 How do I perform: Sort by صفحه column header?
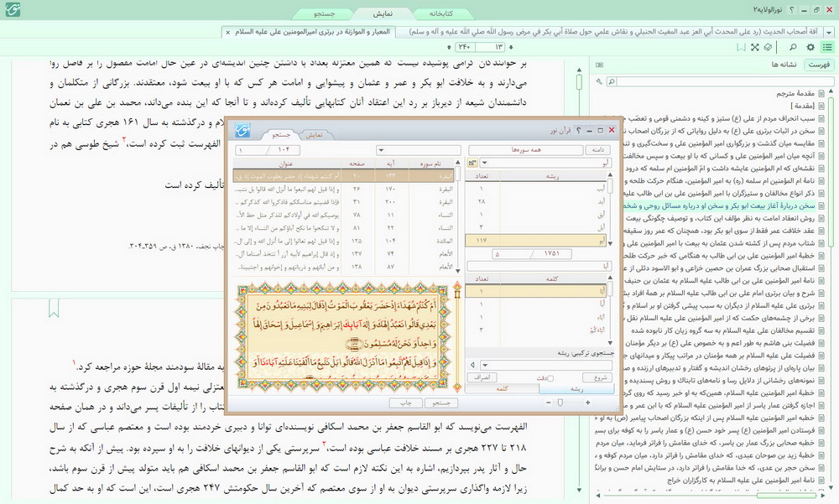(357, 164)
